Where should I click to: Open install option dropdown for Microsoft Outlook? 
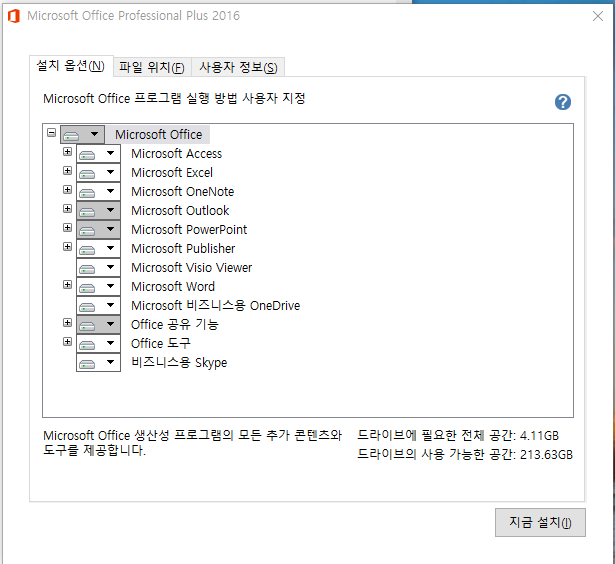point(98,211)
